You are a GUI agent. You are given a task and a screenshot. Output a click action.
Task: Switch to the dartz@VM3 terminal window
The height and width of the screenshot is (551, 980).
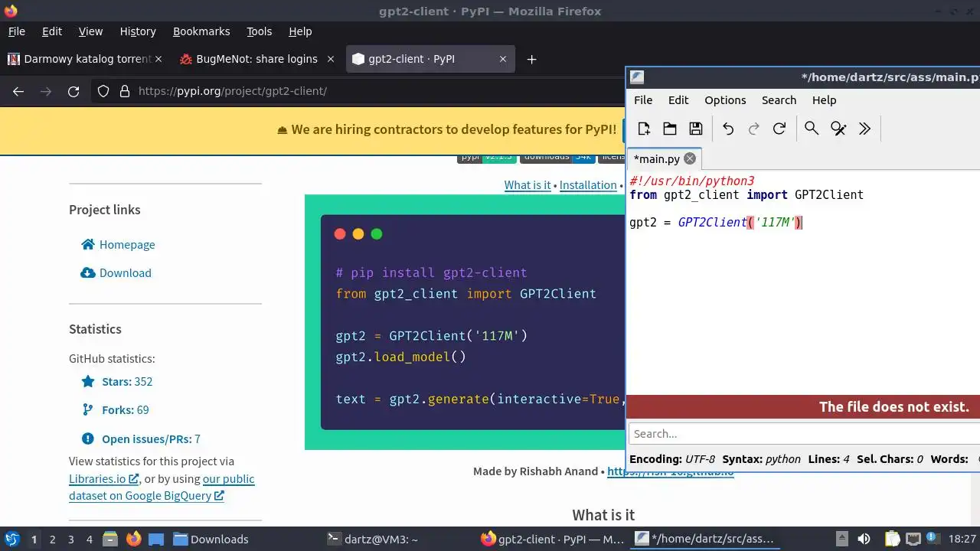tap(373, 539)
